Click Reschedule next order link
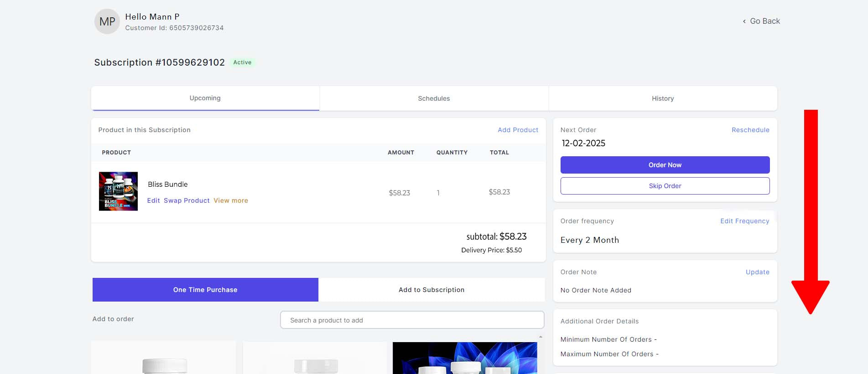Viewport: 868px width, 374px height. pyautogui.click(x=750, y=130)
